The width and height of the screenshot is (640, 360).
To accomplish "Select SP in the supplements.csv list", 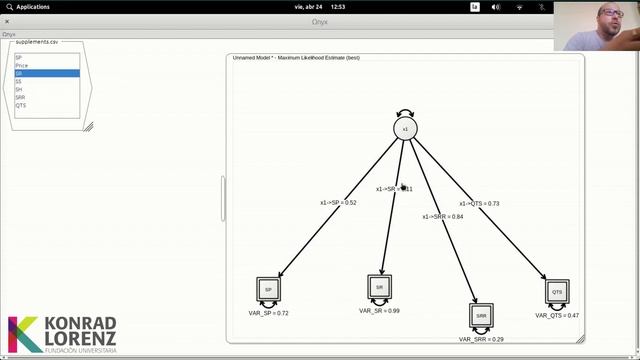I will click(x=47, y=58).
